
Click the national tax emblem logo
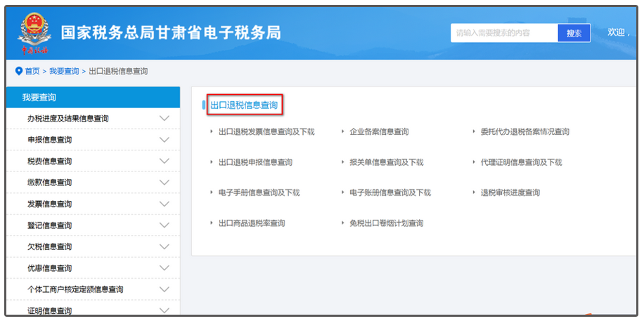pyautogui.click(x=34, y=34)
